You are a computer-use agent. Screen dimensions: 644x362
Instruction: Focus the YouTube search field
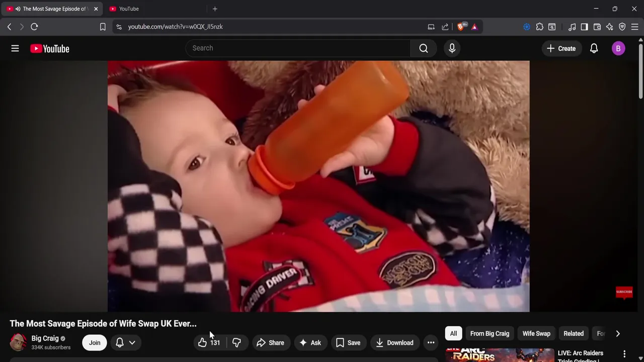[298, 48]
